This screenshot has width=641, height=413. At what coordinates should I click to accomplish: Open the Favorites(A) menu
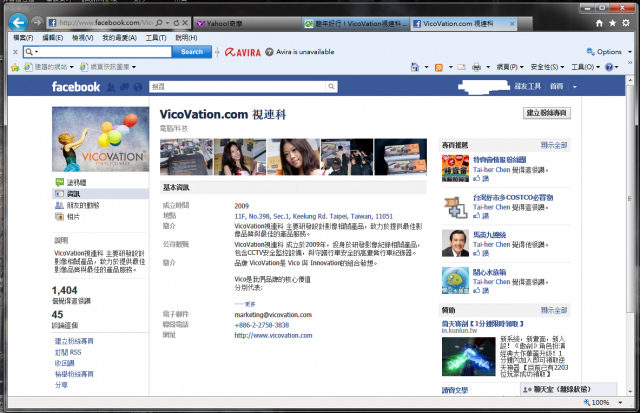[119, 38]
